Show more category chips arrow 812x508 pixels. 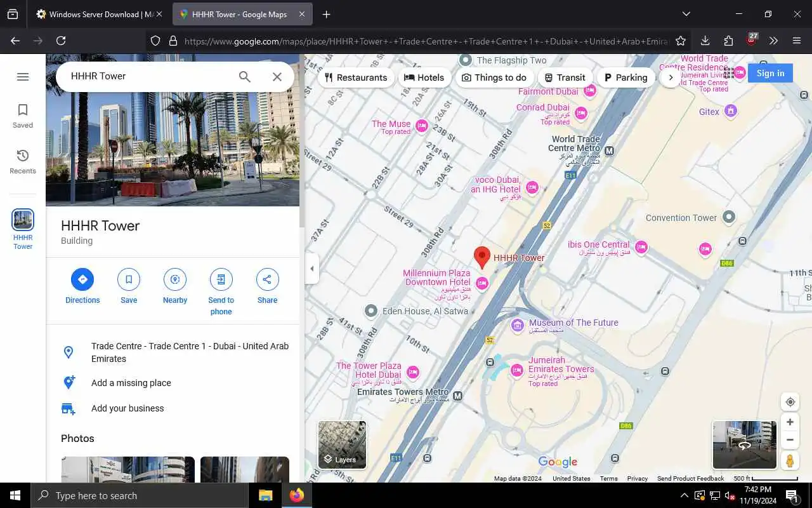pyautogui.click(x=671, y=77)
